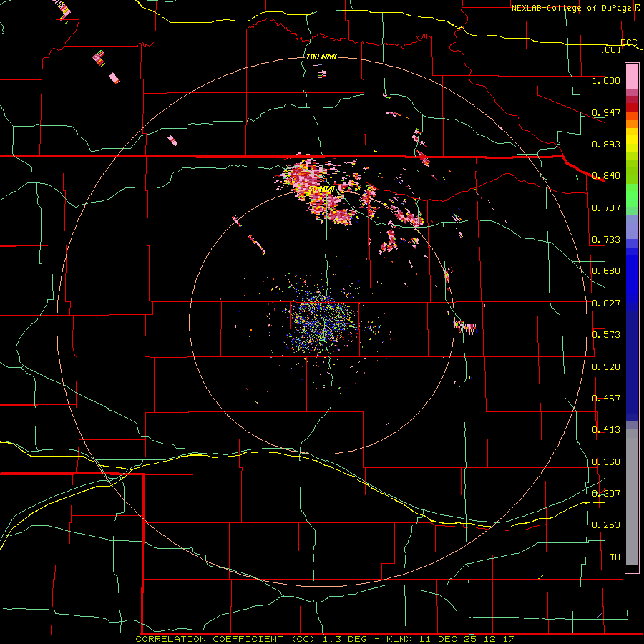644x644 pixels.
Task: Click the gray bottom segment of the color bar
Action: coord(632,497)
